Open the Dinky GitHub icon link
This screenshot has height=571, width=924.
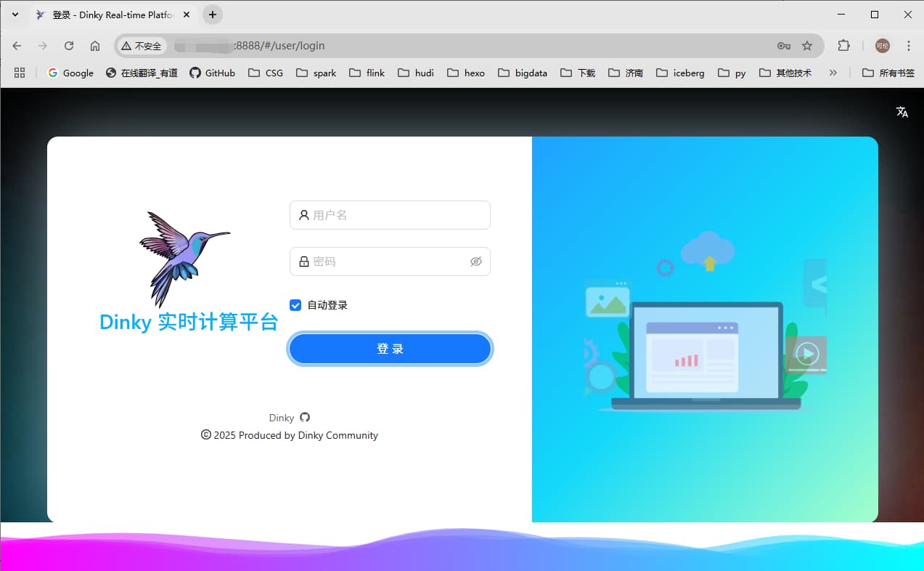(x=305, y=418)
